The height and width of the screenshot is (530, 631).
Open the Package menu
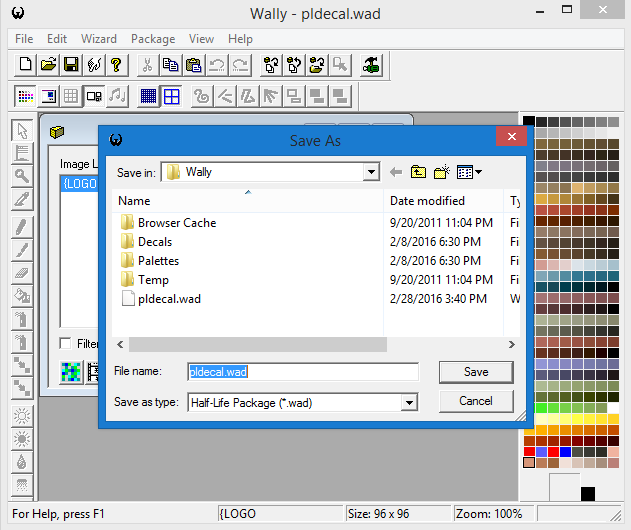pyautogui.click(x=153, y=39)
